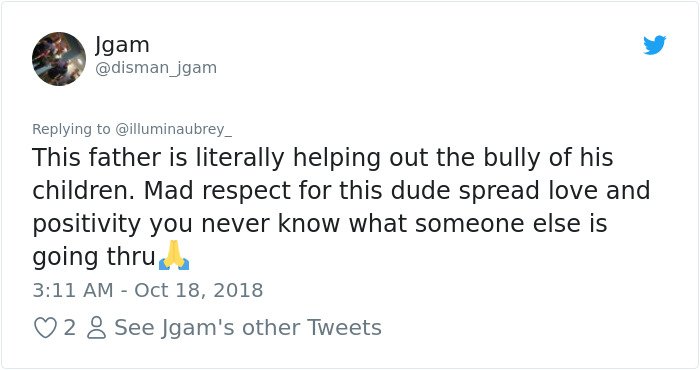Like the tweet with the heart icon
Image resolution: width=700 pixels, height=370 pixels.
click(45, 328)
